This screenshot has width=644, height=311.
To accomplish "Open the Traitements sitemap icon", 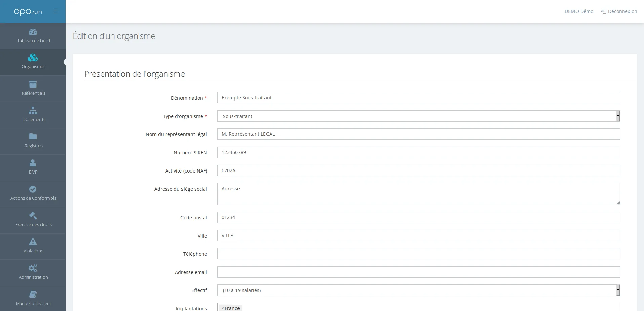I will point(33,110).
